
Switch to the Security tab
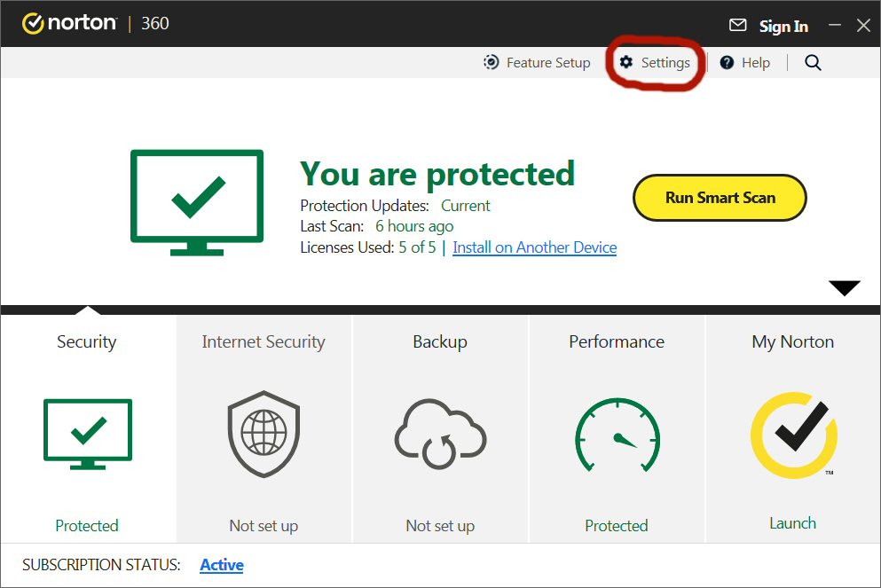(88, 429)
